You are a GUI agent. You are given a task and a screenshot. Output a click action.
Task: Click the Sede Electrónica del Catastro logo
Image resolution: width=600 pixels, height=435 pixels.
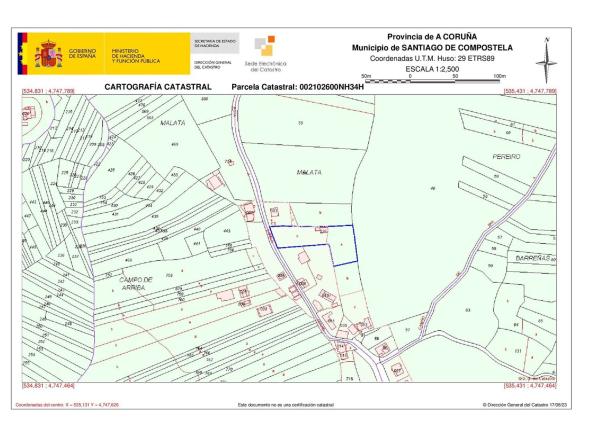[265, 55]
